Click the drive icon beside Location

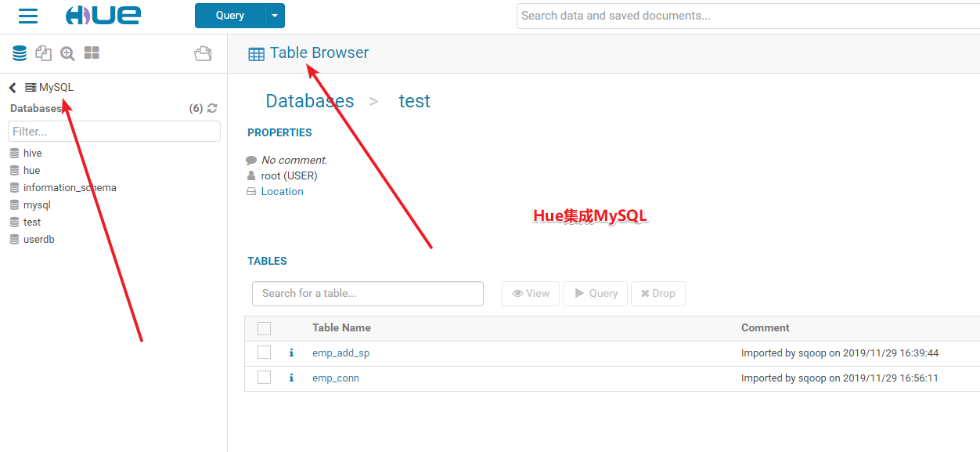click(x=251, y=192)
